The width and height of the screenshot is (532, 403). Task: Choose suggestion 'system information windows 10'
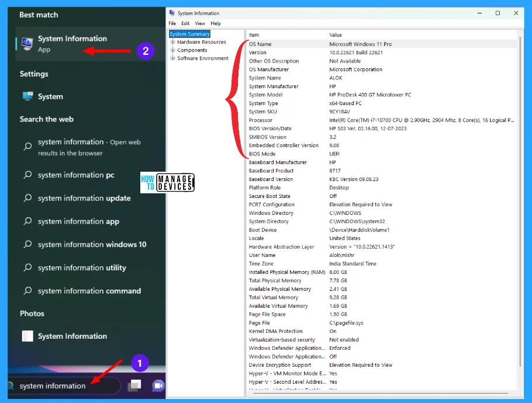coord(92,244)
